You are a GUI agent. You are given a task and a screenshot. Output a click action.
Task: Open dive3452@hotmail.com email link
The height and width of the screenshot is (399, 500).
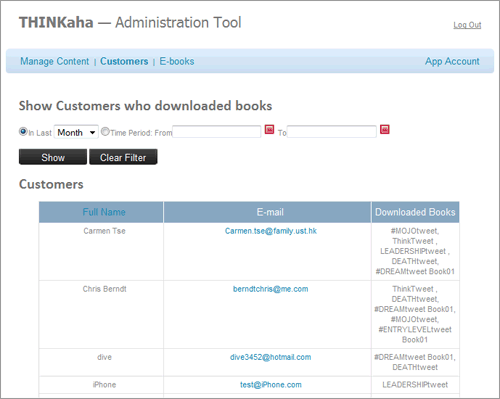pos(270,357)
